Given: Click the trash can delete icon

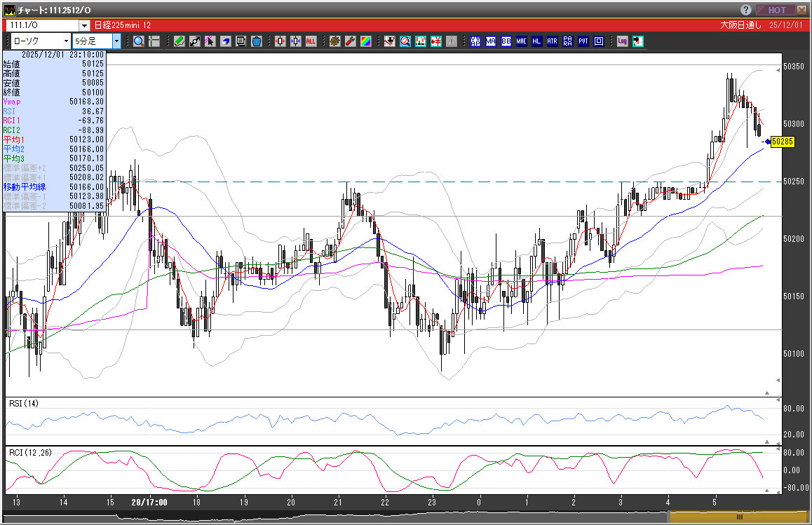Looking at the screenshot, I should [x=256, y=41].
